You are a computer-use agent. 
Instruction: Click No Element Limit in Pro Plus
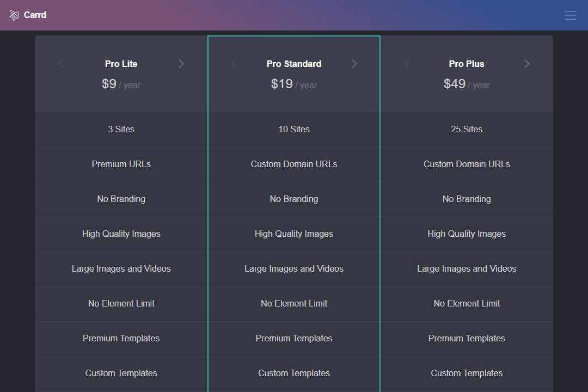467,303
